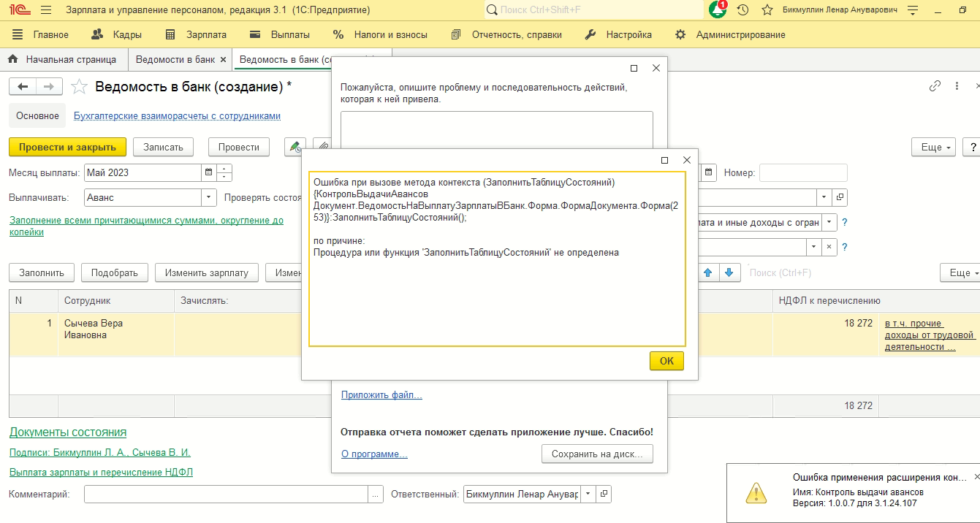Click the Записать button
The width and height of the screenshot is (980, 523).
(x=163, y=147)
